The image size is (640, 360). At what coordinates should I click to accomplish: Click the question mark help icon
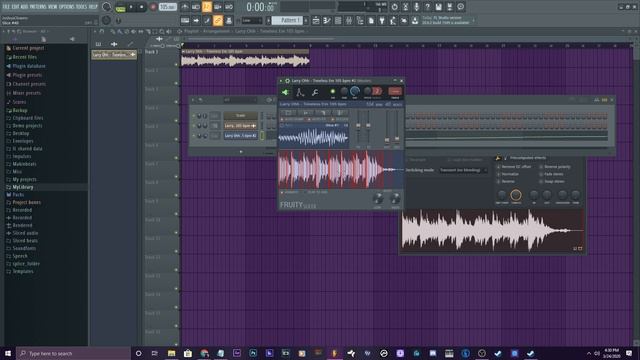click(x=427, y=7)
